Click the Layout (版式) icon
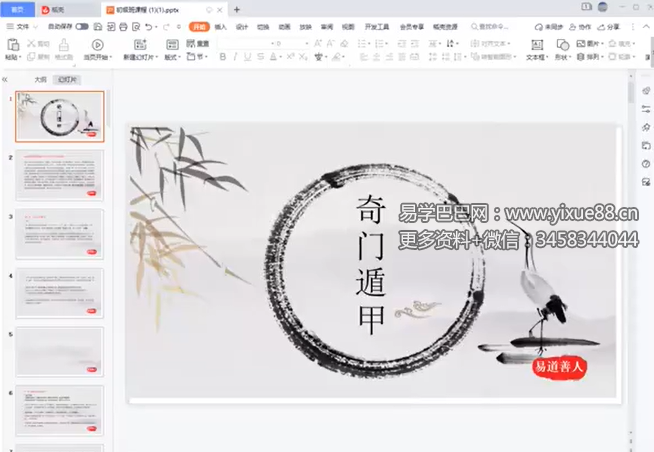This screenshot has height=452, width=654. [172, 44]
